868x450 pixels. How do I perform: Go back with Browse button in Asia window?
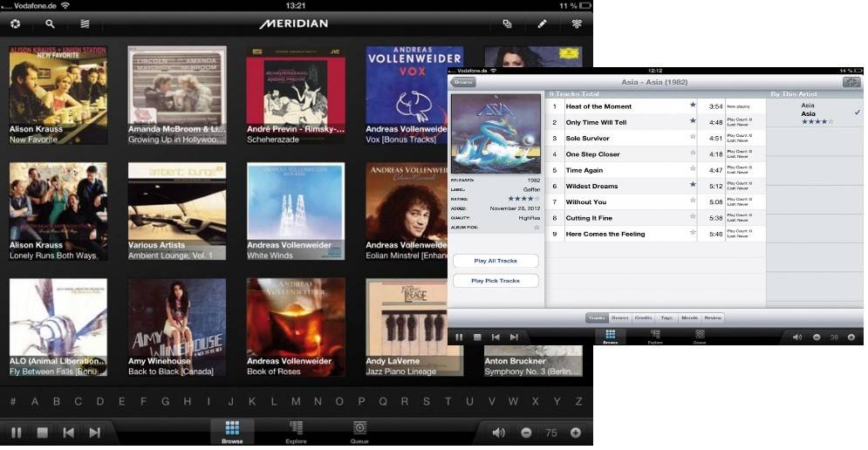462,82
